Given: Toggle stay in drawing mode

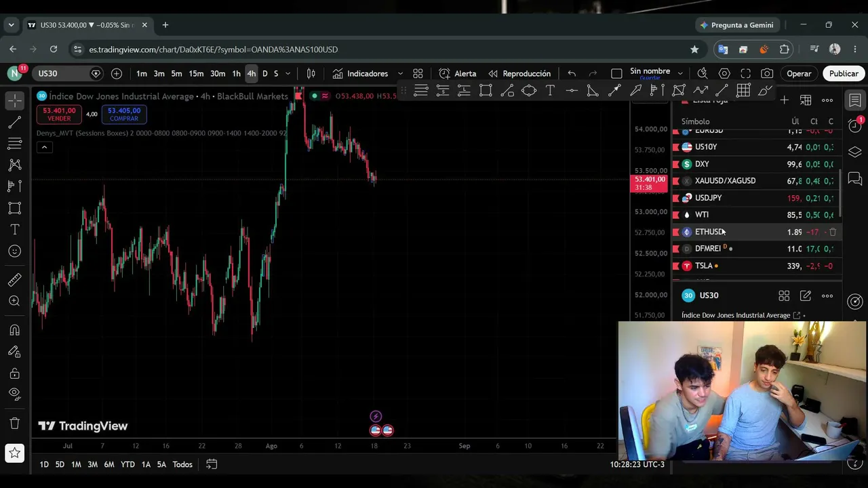Looking at the screenshot, I should click(x=14, y=352).
